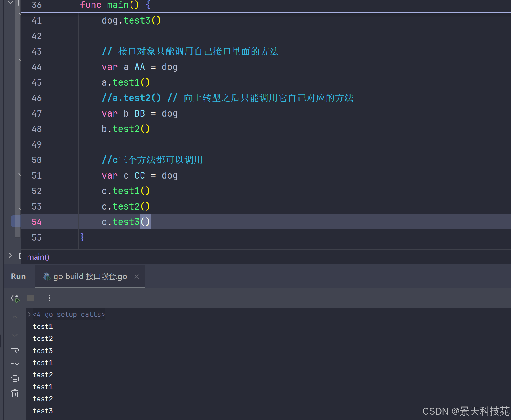511x420 pixels.
Task: Click the up arrow in the Run console sidebar
Action: click(x=15, y=318)
